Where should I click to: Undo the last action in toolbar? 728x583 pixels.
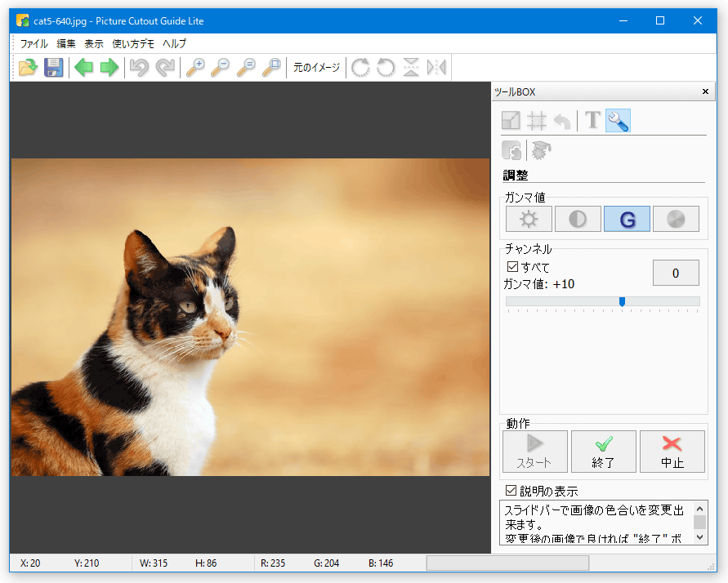coord(139,67)
